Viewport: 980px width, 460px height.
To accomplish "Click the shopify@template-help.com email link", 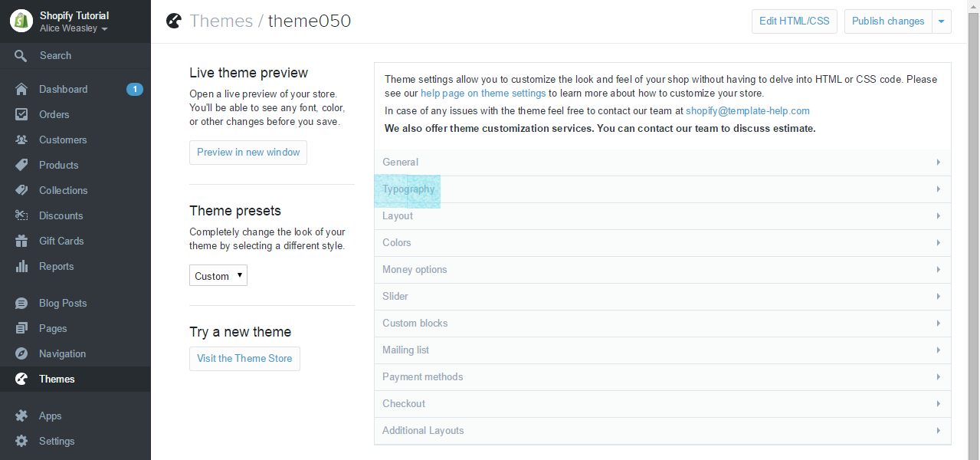I will 748,111.
